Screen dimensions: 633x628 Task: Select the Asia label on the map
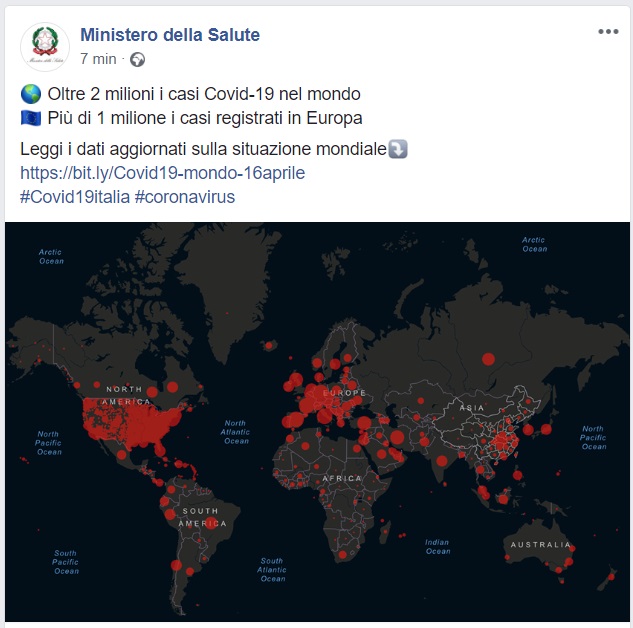(473, 408)
